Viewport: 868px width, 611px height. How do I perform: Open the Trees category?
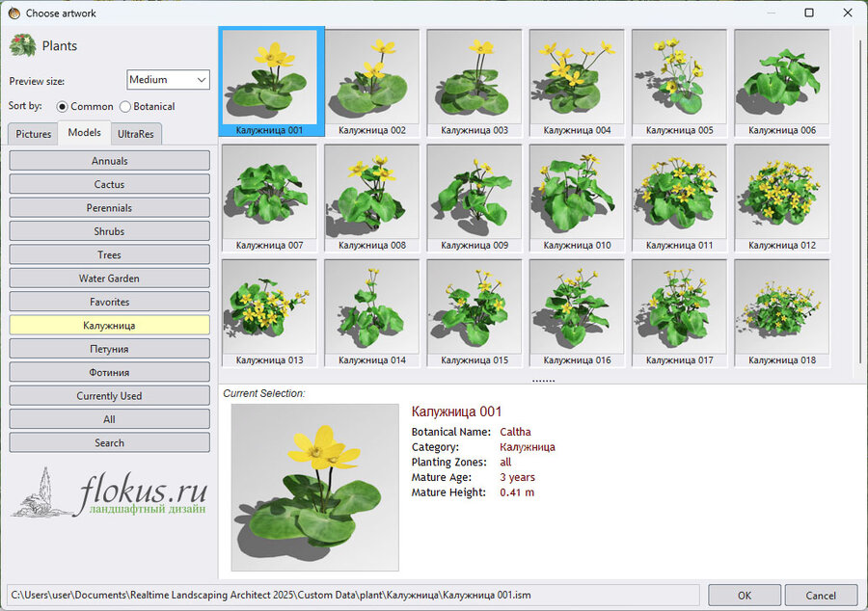pos(110,255)
